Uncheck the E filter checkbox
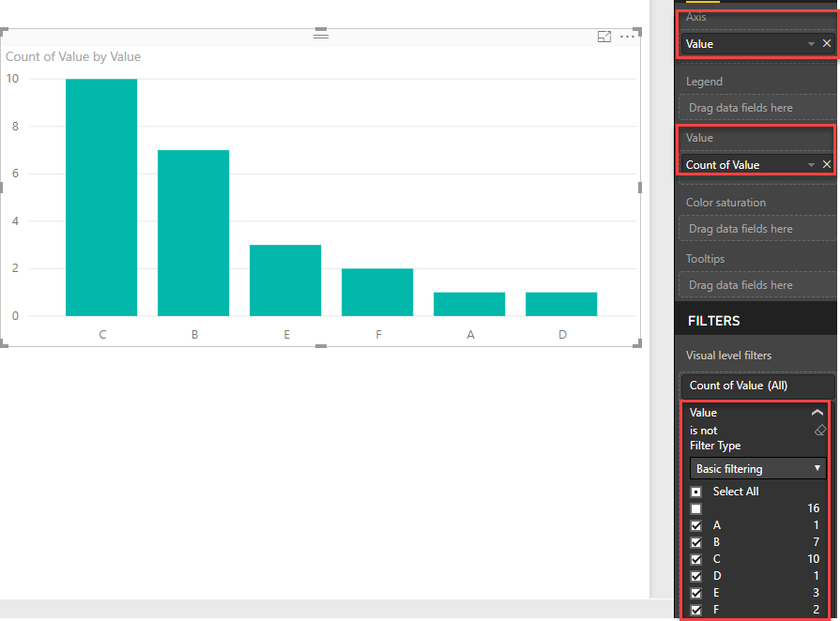 [x=695, y=593]
